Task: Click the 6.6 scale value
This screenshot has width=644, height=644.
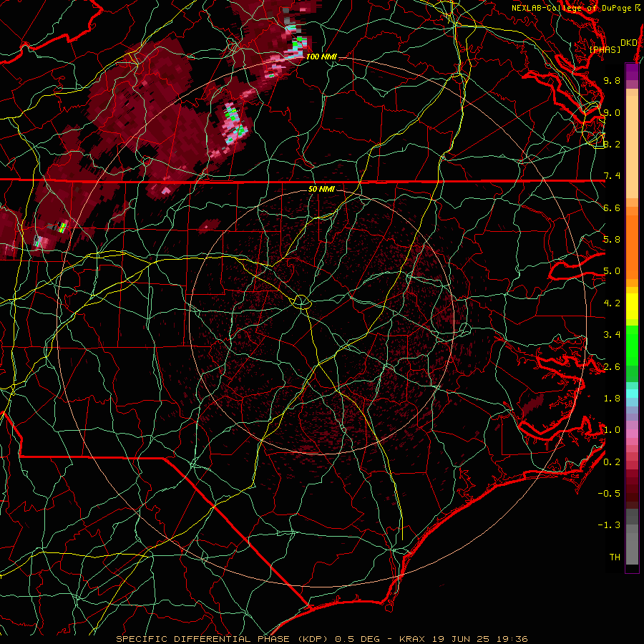Action: click(x=612, y=208)
